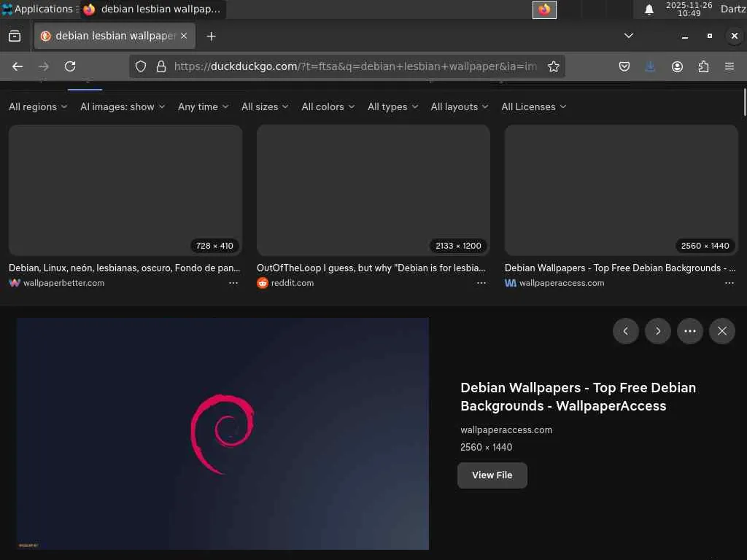Open the Firefox account icon
Image resolution: width=747 pixels, height=560 pixels.
click(677, 66)
